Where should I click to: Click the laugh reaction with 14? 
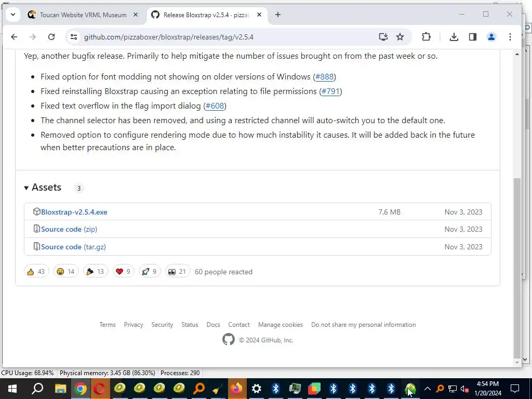[66, 271]
